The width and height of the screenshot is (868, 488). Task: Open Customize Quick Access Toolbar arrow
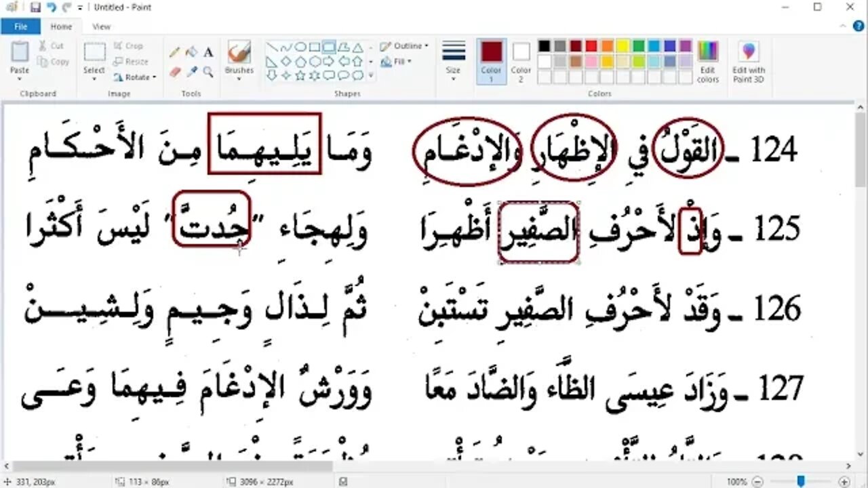81,7
